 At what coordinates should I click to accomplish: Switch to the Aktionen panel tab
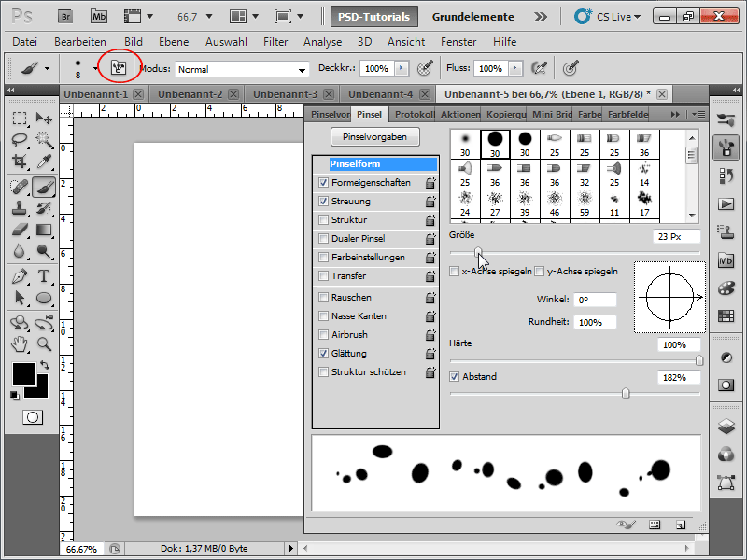point(459,114)
